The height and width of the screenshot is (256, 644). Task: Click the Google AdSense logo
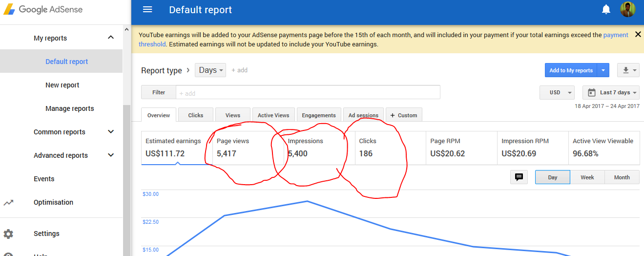pos(43,9)
